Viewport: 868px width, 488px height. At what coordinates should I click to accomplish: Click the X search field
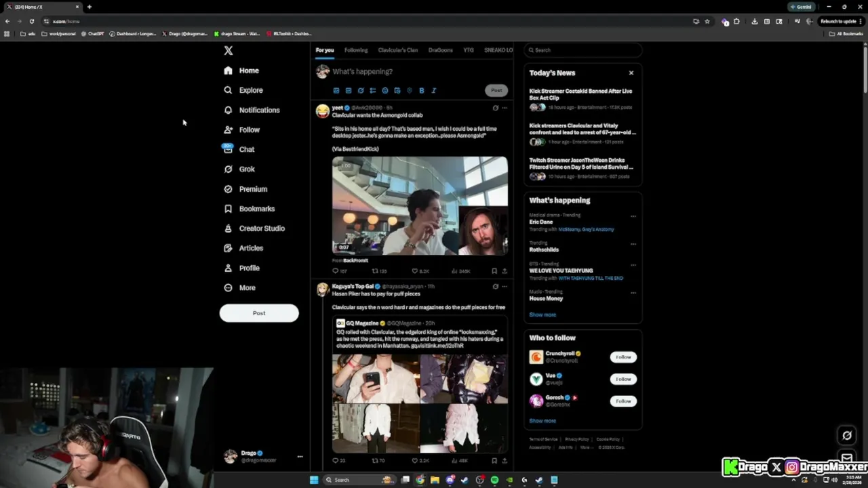pyautogui.click(x=583, y=50)
